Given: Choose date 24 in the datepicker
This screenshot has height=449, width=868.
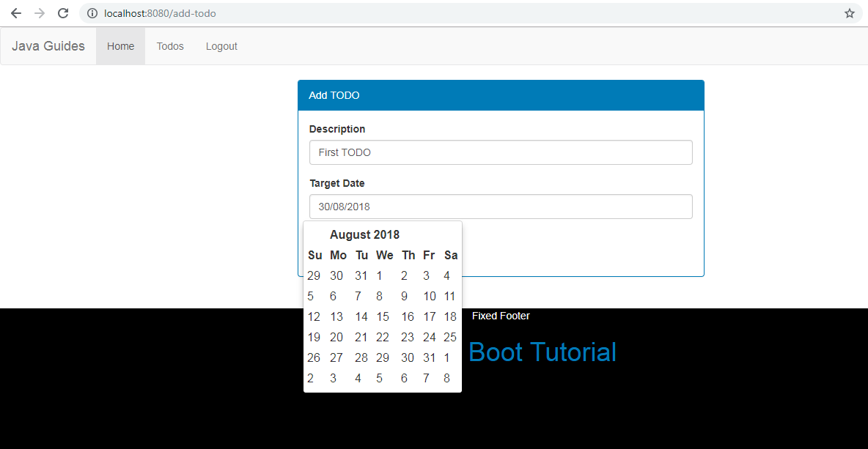Looking at the screenshot, I should point(429,337).
